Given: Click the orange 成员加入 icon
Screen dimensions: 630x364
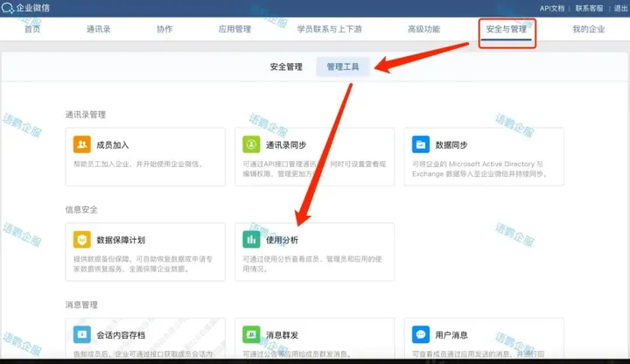Looking at the screenshot, I should [80, 144].
